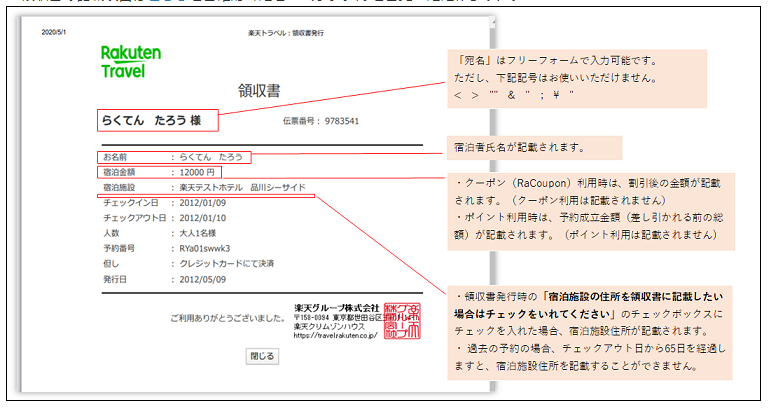Image resolution: width=771 pixels, height=409 pixels.
Task: Click the Rakuten Travel logo
Action: click(x=131, y=62)
